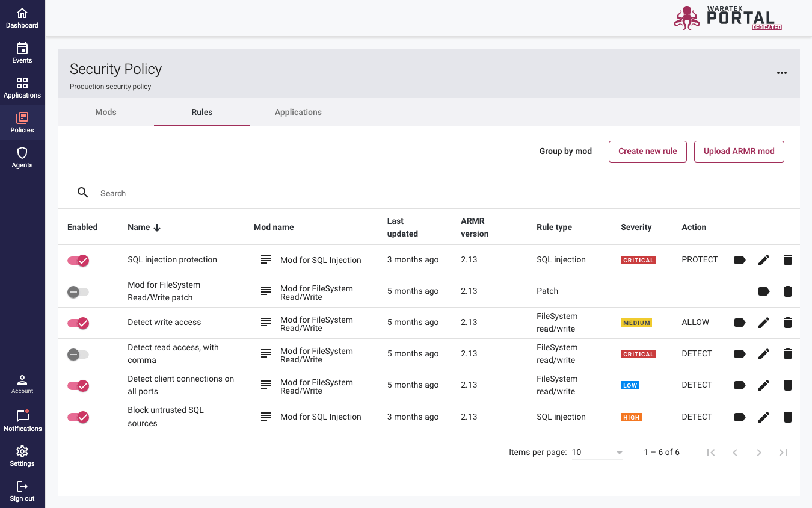The image size is (812, 508).
Task: Select the Rules tab
Action: pos(202,112)
